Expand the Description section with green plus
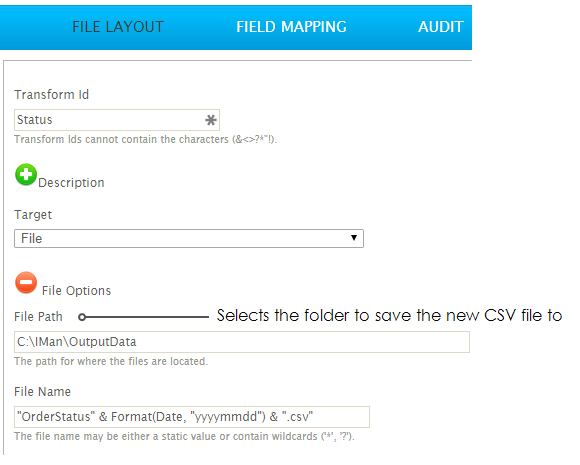The width and height of the screenshot is (580, 465). pos(26,175)
